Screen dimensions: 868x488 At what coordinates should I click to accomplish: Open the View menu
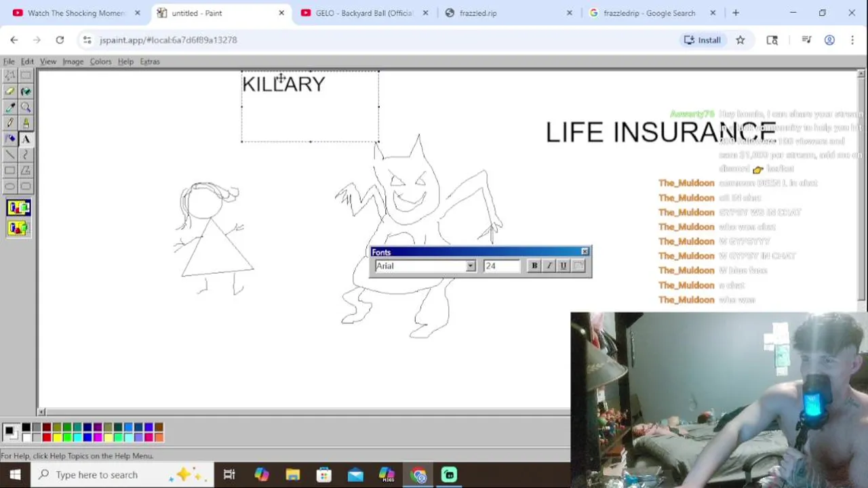pos(48,62)
